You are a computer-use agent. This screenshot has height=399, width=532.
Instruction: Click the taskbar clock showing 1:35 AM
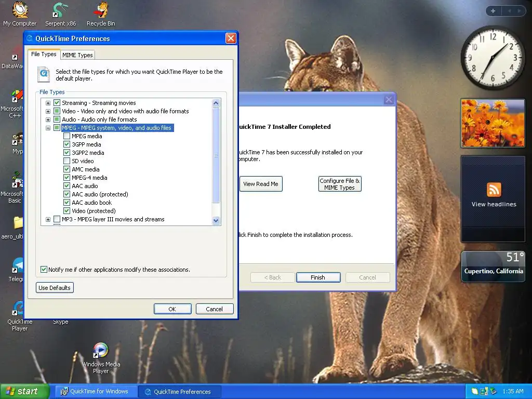click(x=513, y=391)
